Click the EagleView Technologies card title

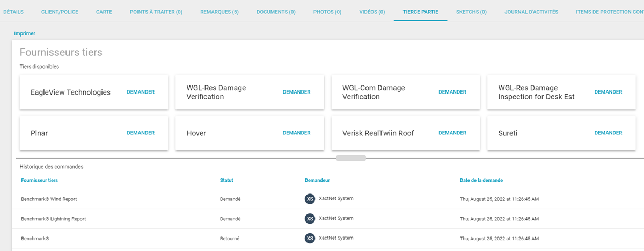tap(70, 92)
